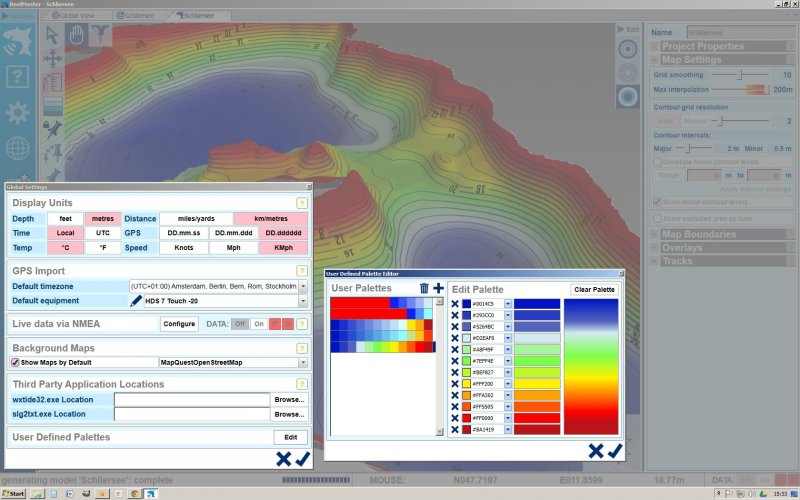
Task: Click the pencil icon beside Default equipment
Action: (136, 300)
